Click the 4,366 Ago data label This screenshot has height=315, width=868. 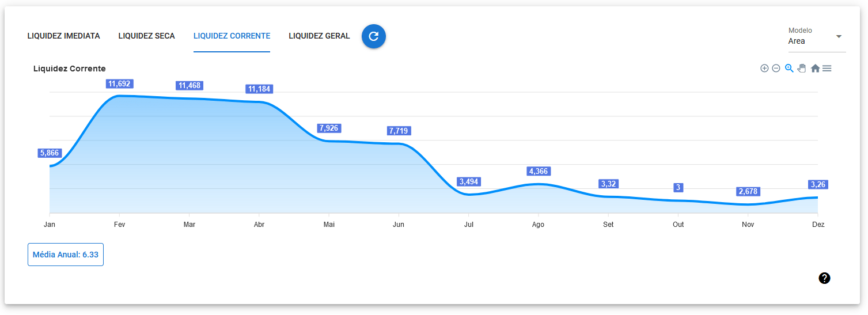(539, 172)
